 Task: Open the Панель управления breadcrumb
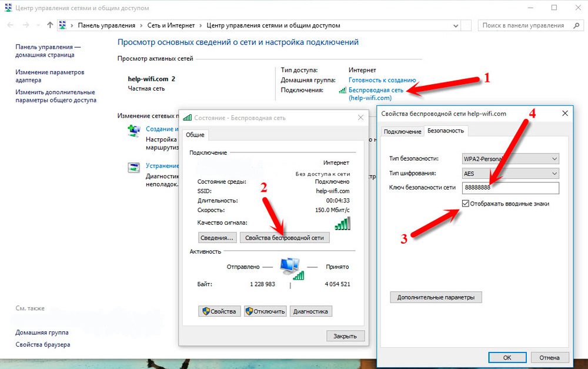(x=106, y=25)
